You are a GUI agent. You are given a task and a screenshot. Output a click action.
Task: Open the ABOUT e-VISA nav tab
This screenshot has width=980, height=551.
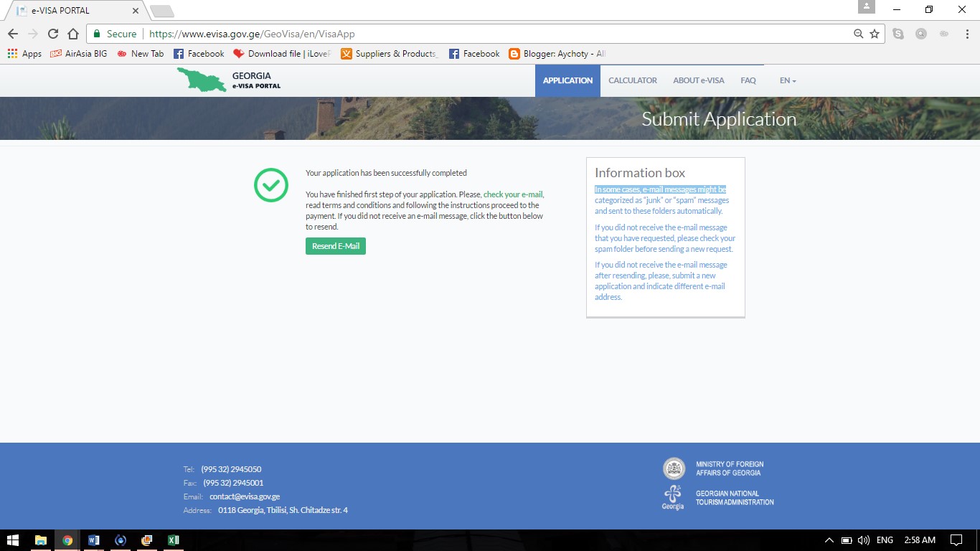[x=699, y=80]
